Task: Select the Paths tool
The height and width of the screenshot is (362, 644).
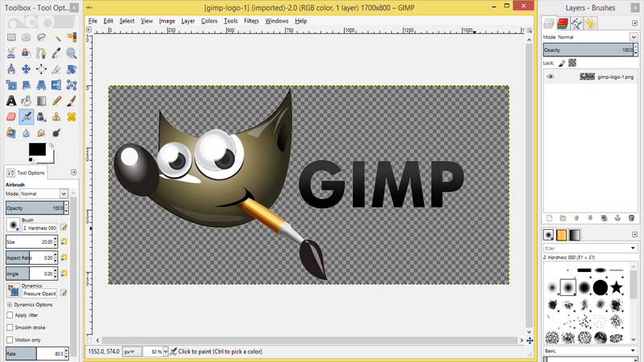Action: (x=41, y=53)
